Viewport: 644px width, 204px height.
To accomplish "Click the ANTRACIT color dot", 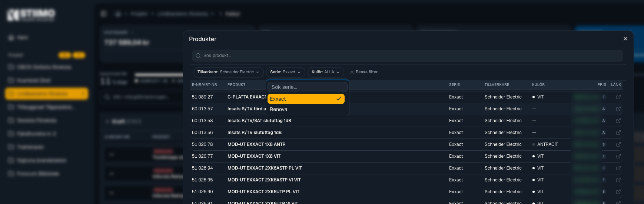I will [x=534, y=144].
